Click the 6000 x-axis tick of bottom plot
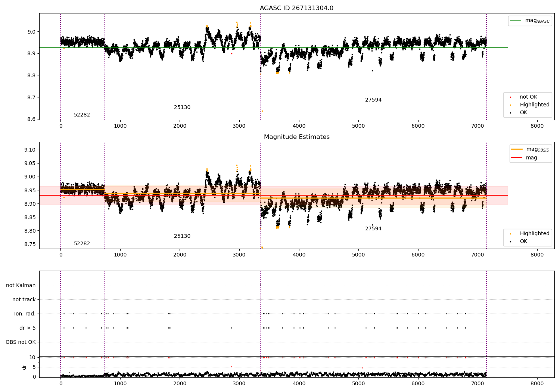The height and width of the screenshot is (392, 560). point(418,384)
